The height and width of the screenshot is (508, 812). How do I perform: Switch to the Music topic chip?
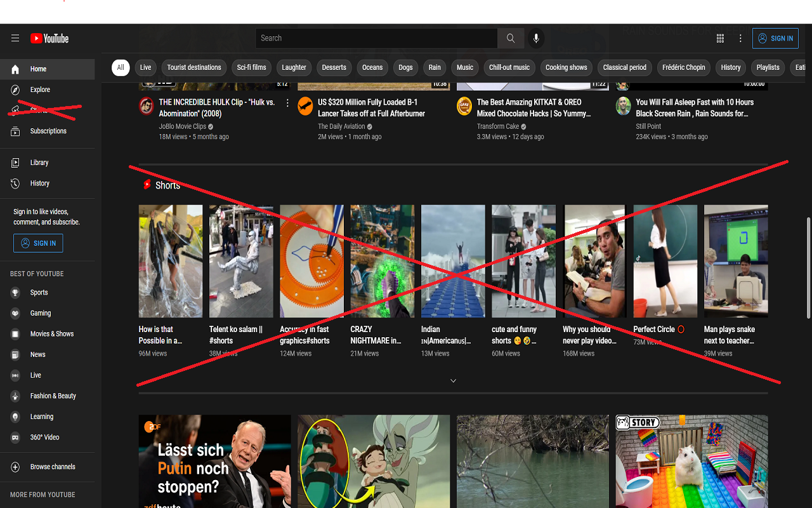coord(464,67)
